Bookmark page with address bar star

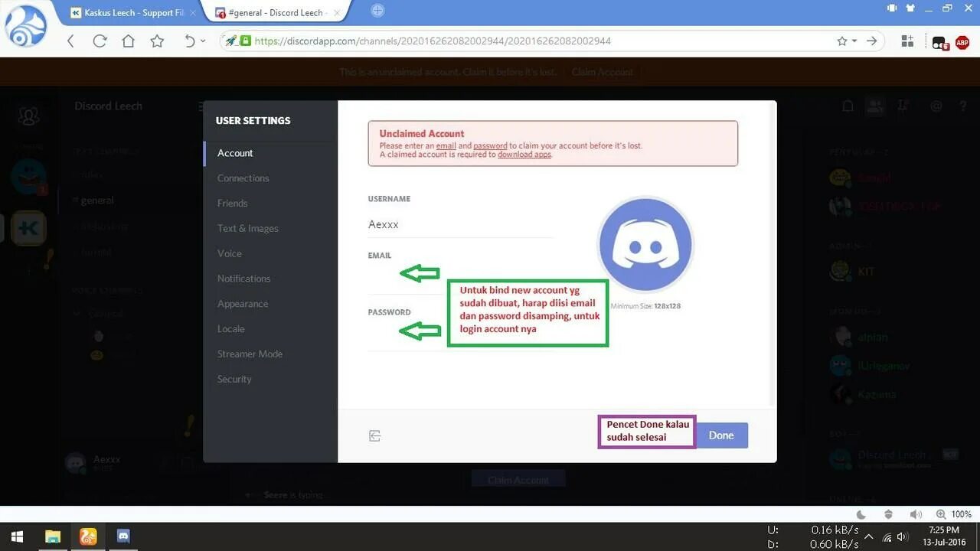click(842, 41)
